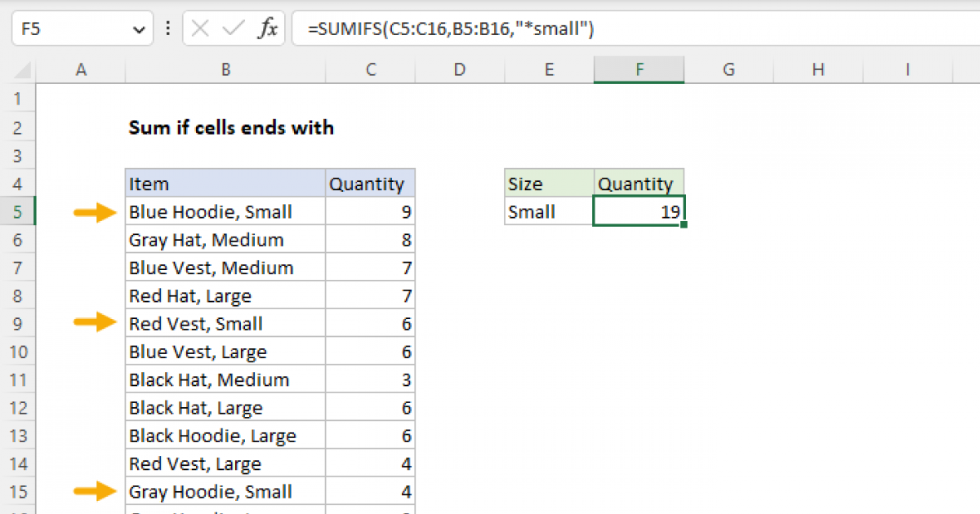The height and width of the screenshot is (514, 980).
Task: Click the three-dot handle beside Name Box
Action: (x=168, y=29)
